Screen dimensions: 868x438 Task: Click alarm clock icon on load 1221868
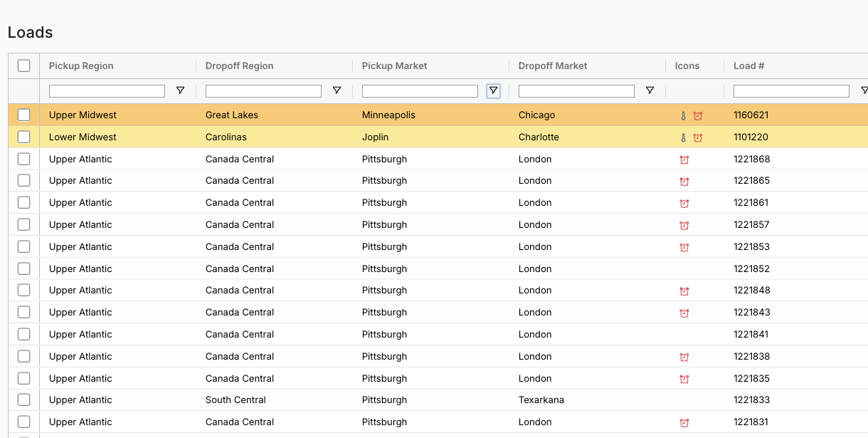[684, 160]
